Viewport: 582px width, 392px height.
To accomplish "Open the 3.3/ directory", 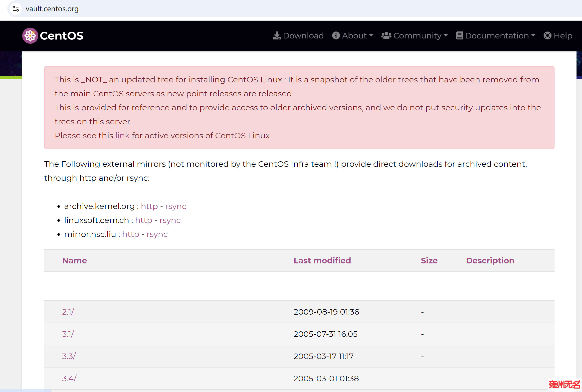I will (69, 356).
